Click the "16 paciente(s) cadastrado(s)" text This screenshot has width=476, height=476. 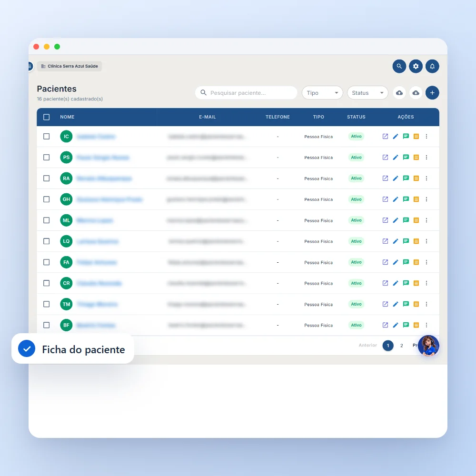click(x=70, y=99)
